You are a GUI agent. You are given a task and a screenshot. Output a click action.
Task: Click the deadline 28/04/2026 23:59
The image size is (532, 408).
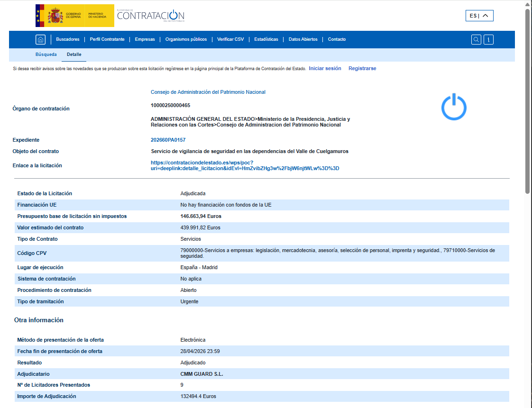tap(200, 351)
